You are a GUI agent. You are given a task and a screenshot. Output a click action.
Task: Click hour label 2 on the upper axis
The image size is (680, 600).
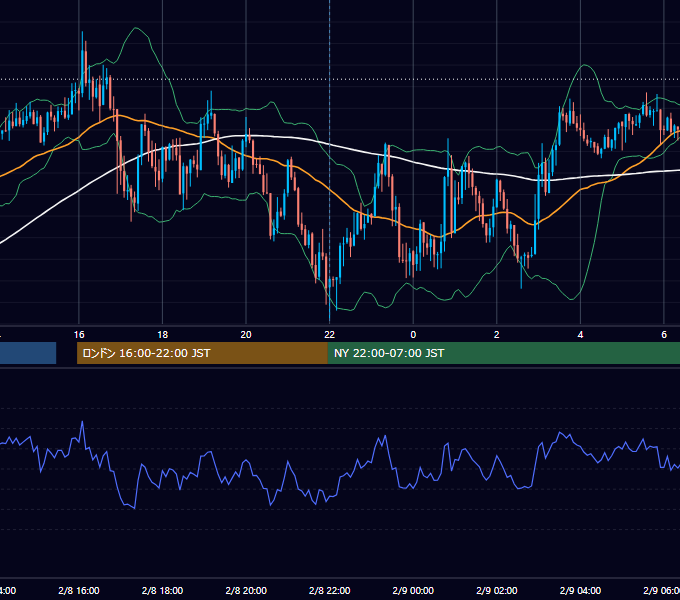pos(497,335)
